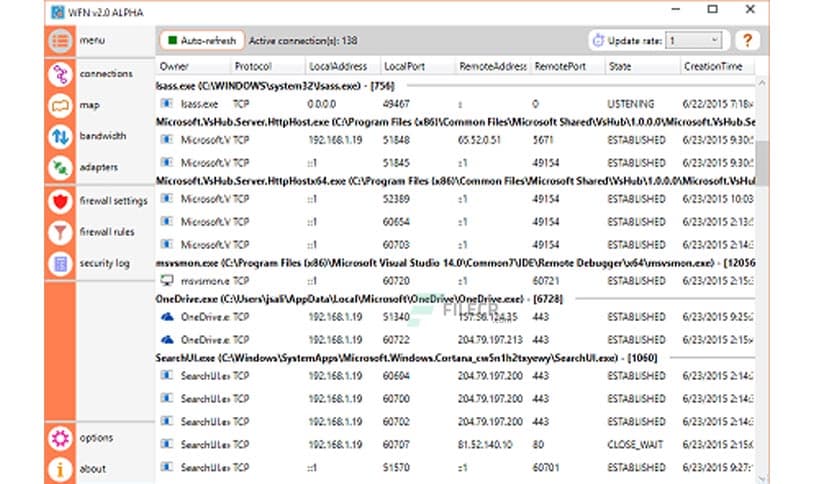
Task: Select the connections menu label
Action: [106, 74]
